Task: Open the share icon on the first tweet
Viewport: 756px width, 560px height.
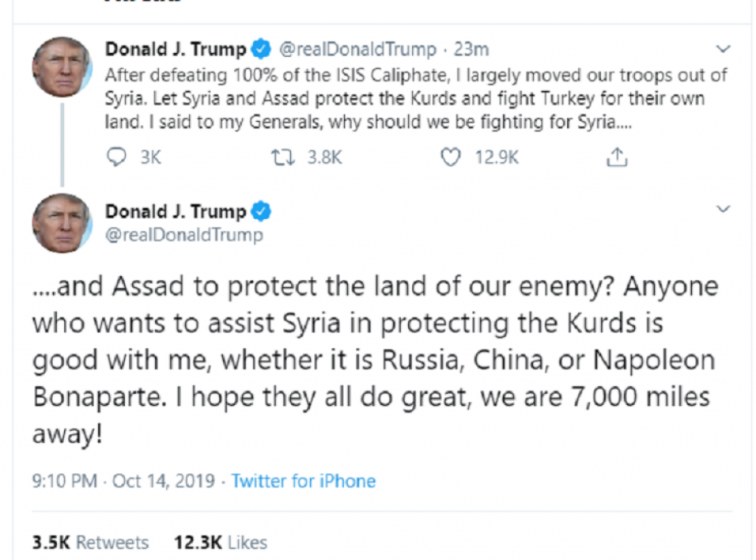Action: click(x=616, y=156)
